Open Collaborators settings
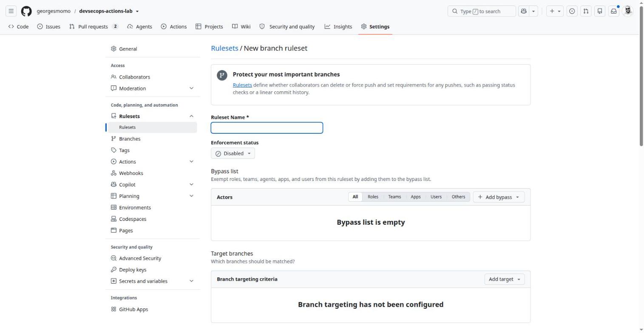644x333 pixels. click(152, 77)
